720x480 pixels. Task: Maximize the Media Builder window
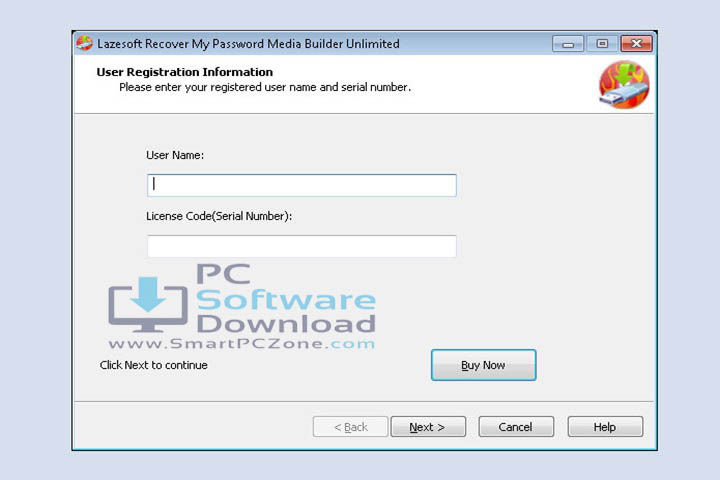(602, 44)
